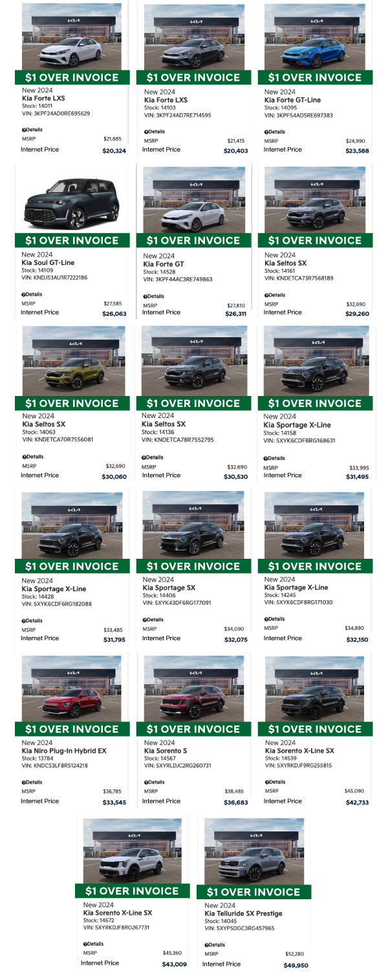Open the Kia Soul GT-Line vehicle image
Screen dimensions: 388x980
coord(70,200)
